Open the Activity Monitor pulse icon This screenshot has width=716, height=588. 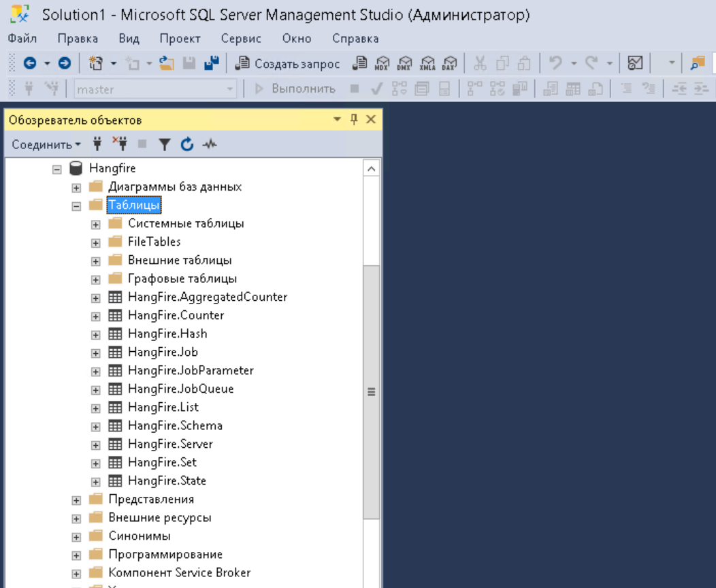[209, 144]
